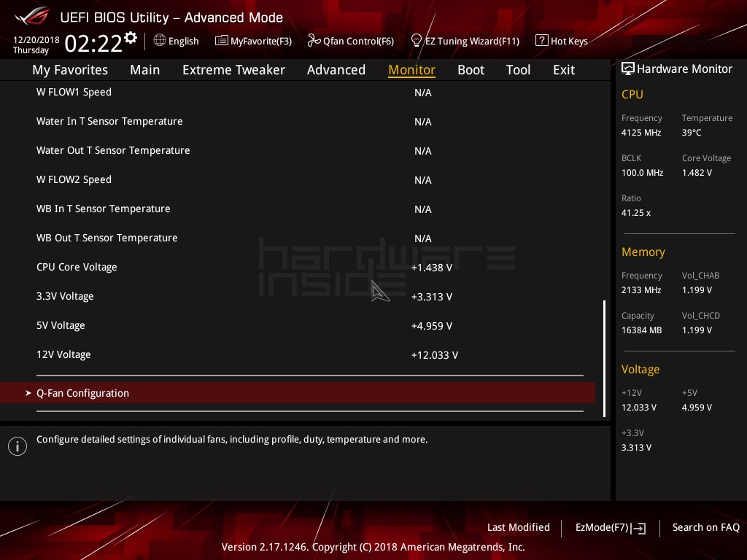Select WB In T Sensor Temperature row
Screen dimensions: 747x560
[298, 209]
